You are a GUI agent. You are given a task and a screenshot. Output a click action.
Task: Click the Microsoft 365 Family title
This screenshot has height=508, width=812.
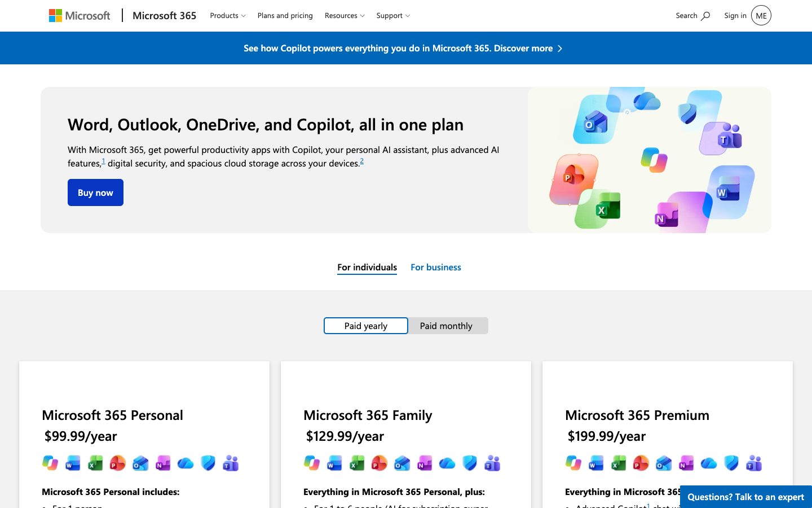(368, 415)
